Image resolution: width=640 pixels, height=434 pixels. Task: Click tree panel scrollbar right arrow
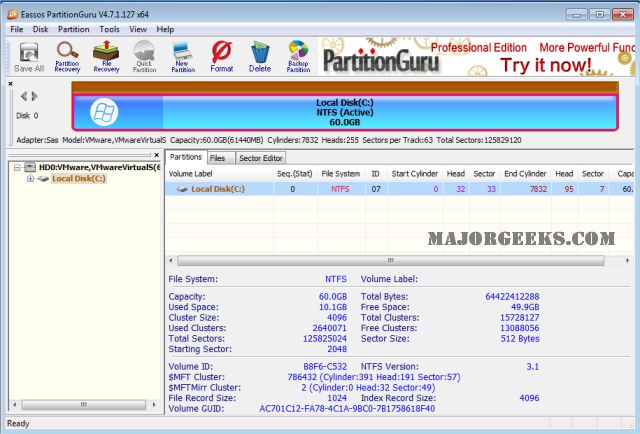tap(154, 405)
